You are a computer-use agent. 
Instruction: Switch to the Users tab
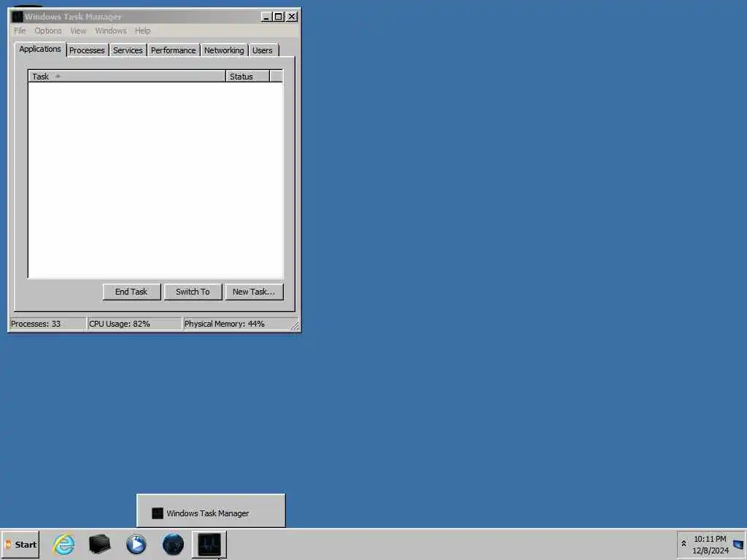point(263,50)
